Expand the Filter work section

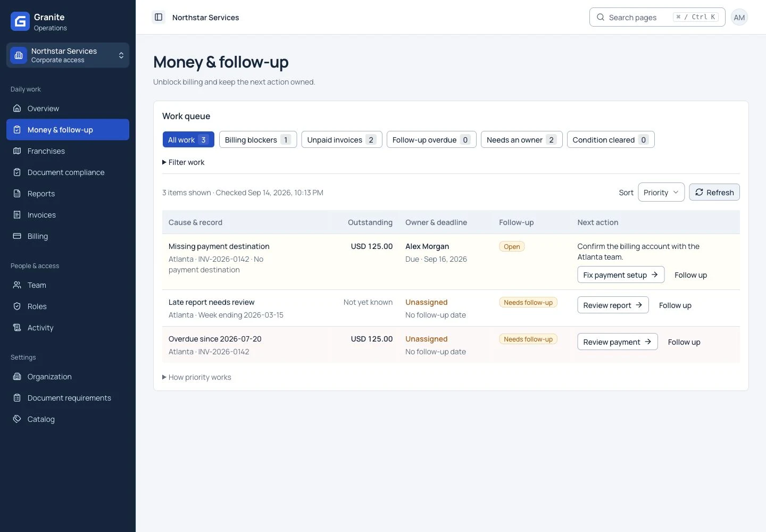[183, 162]
